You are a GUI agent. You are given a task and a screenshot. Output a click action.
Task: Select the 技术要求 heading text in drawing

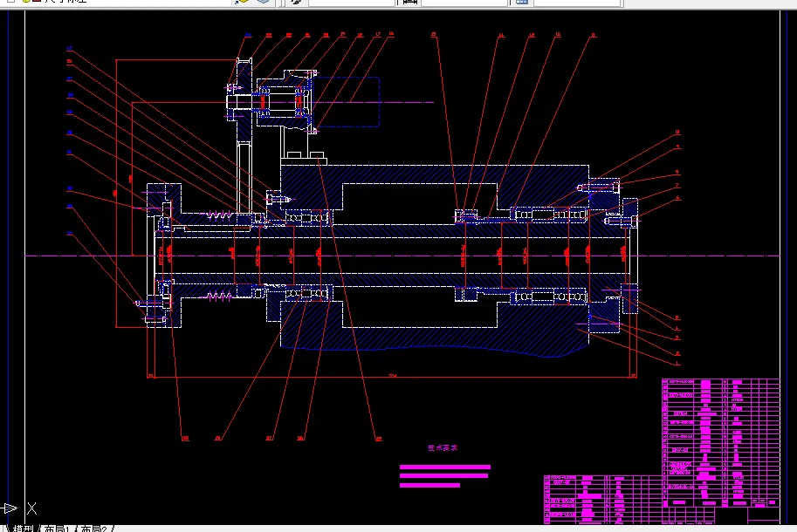[x=443, y=447]
